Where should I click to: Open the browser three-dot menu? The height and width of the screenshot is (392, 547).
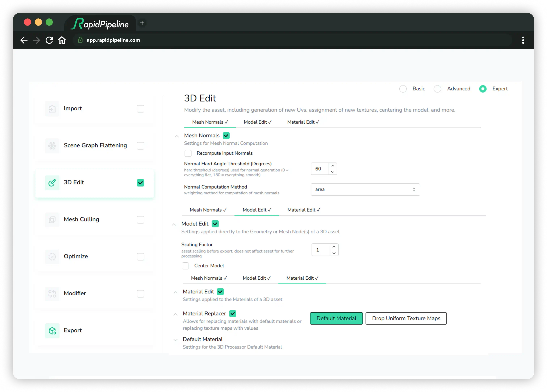523,40
